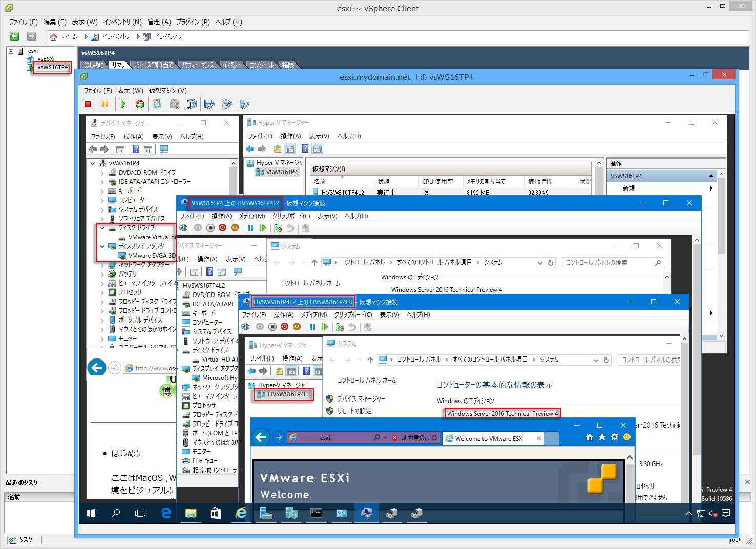The height and width of the screenshot is (549, 756).
Task: Click Hyper-V 操作 pane vertical scrollbar
Action: point(721,255)
